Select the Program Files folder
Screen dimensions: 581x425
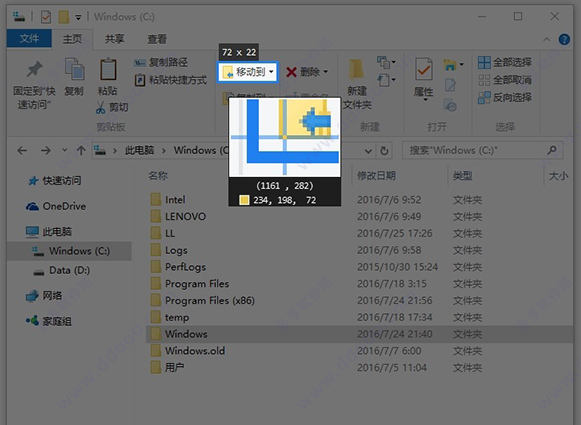click(190, 283)
